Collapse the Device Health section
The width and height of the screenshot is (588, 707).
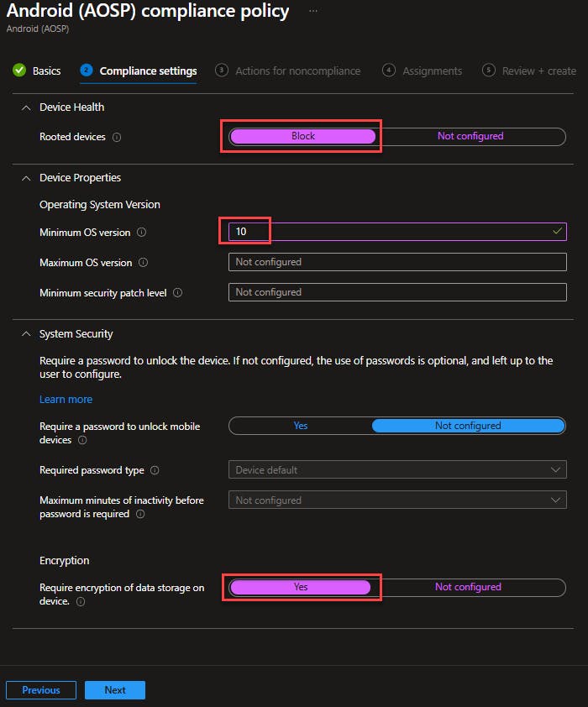click(x=27, y=107)
